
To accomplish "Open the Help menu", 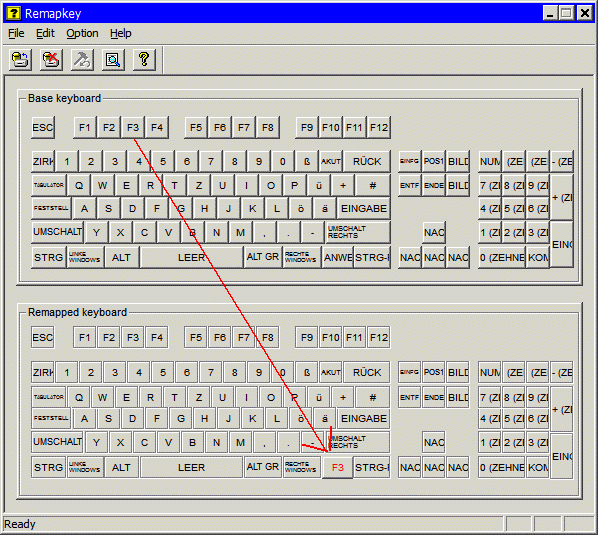I will pyautogui.click(x=121, y=34).
